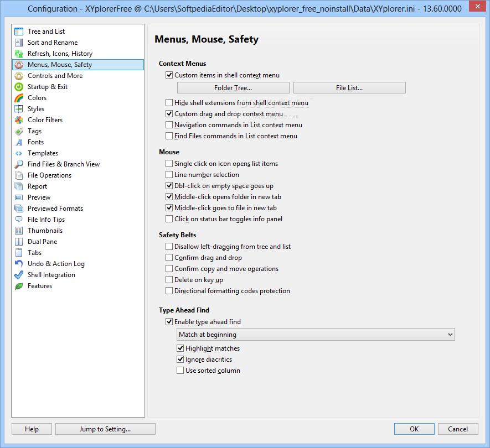Click the Controls and More icon
This screenshot has height=448, width=490.
click(19, 76)
